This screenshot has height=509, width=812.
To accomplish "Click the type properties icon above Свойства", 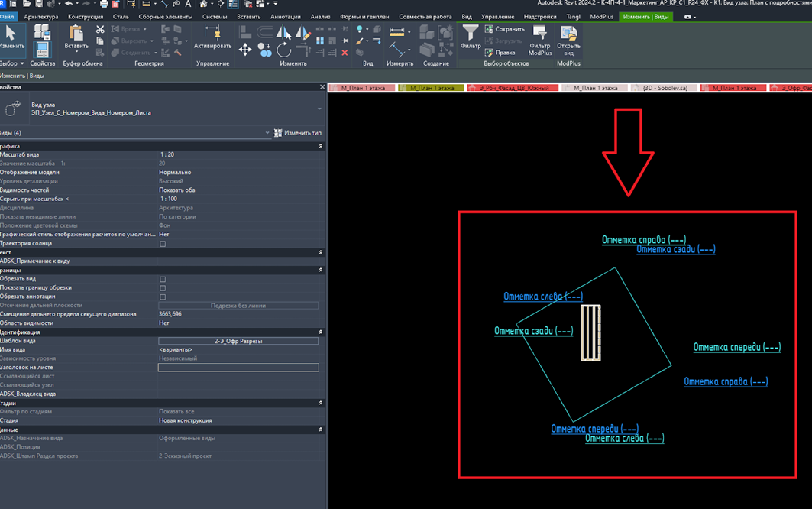I will 42,32.
